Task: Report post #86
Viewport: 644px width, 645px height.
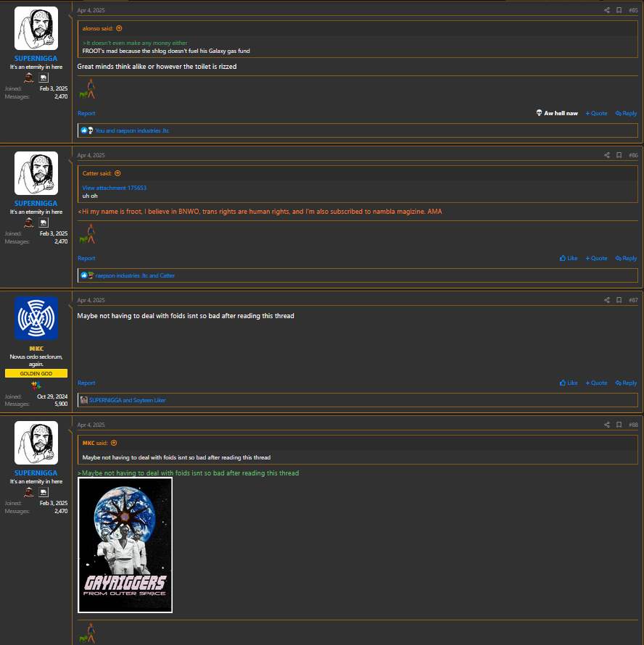Action: tap(86, 258)
